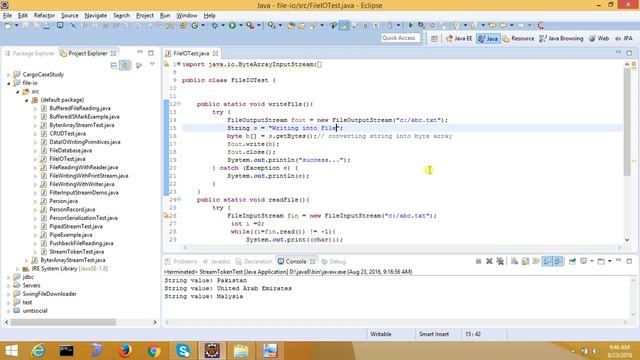
Task: Expand the CargoCaseStudy project node
Action: point(9,75)
